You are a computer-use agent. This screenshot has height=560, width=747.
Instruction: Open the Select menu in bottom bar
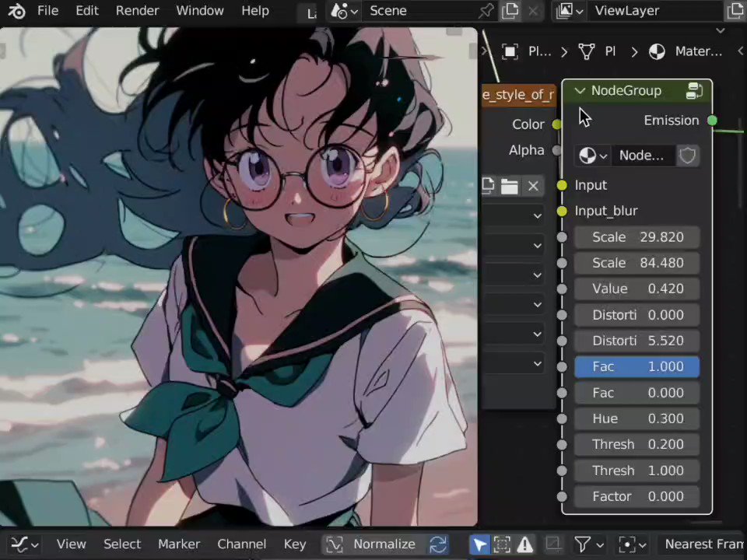click(x=122, y=544)
